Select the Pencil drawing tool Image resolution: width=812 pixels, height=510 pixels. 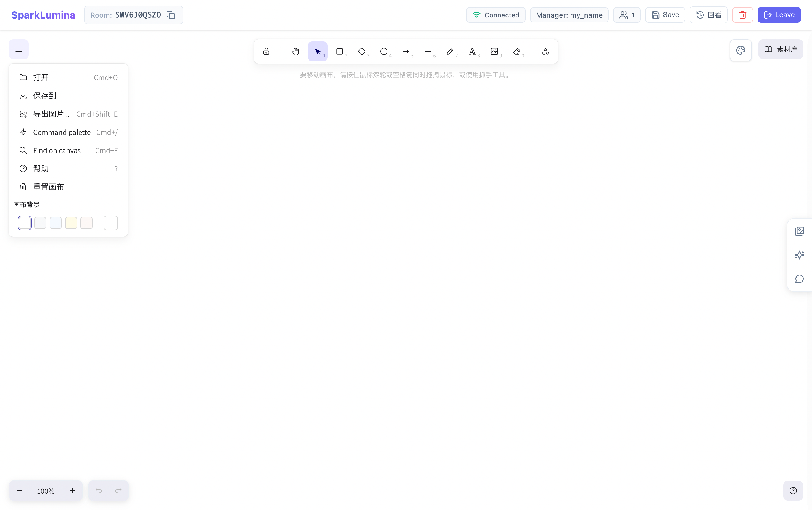click(450, 51)
